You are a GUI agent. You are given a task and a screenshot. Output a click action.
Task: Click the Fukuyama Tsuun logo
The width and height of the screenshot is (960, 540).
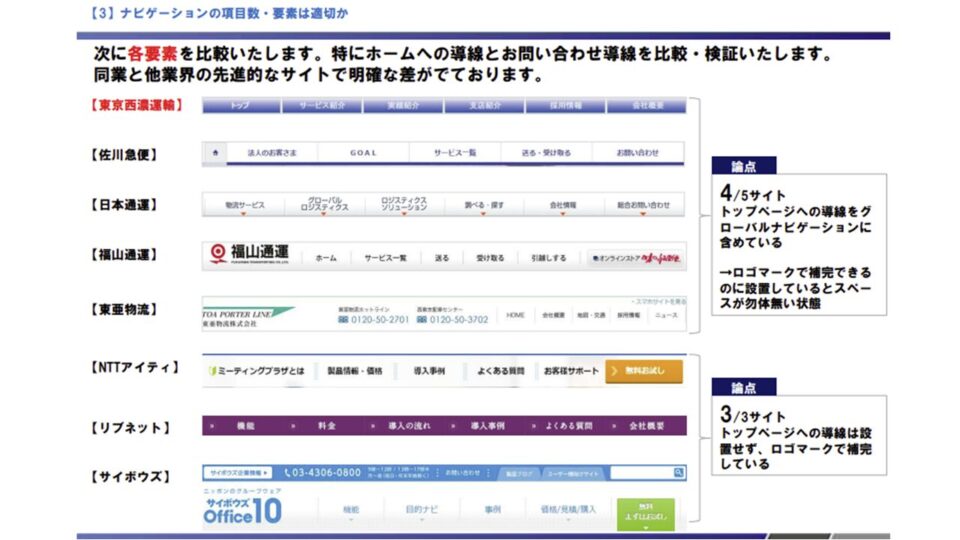tap(250, 253)
